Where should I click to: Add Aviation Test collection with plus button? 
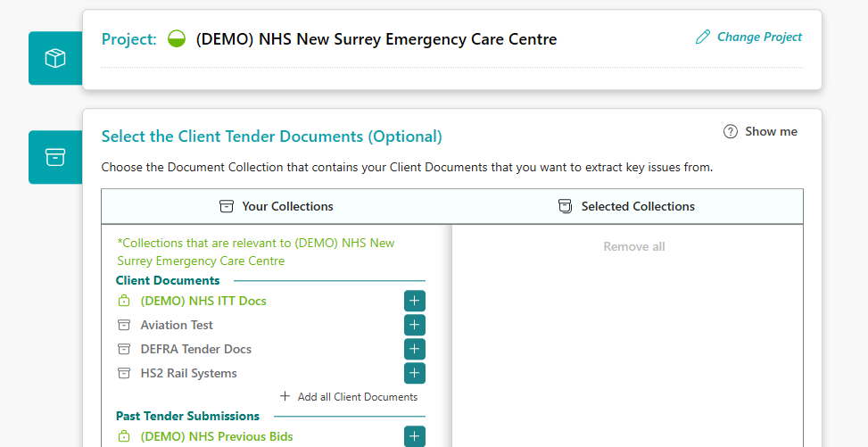point(415,325)
